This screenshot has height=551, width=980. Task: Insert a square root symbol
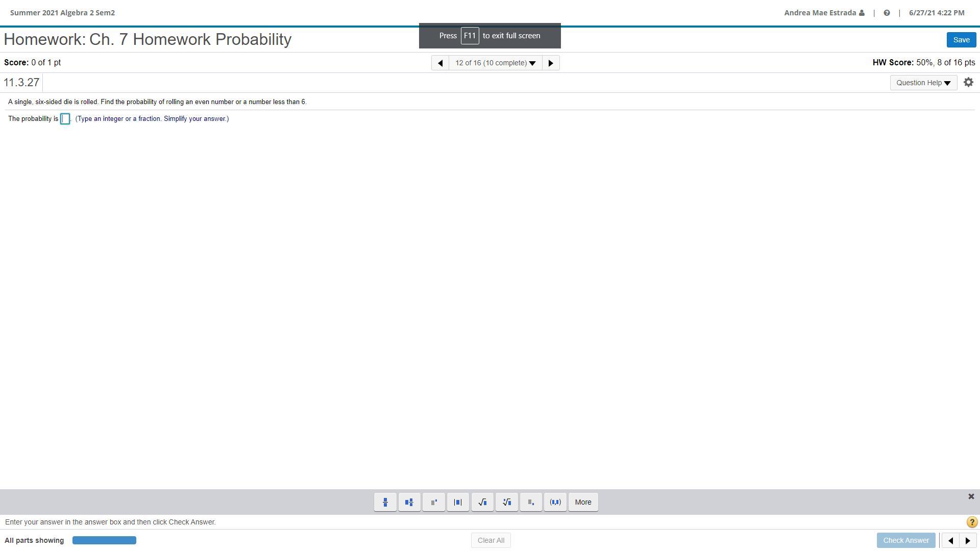tap(482, 502)
